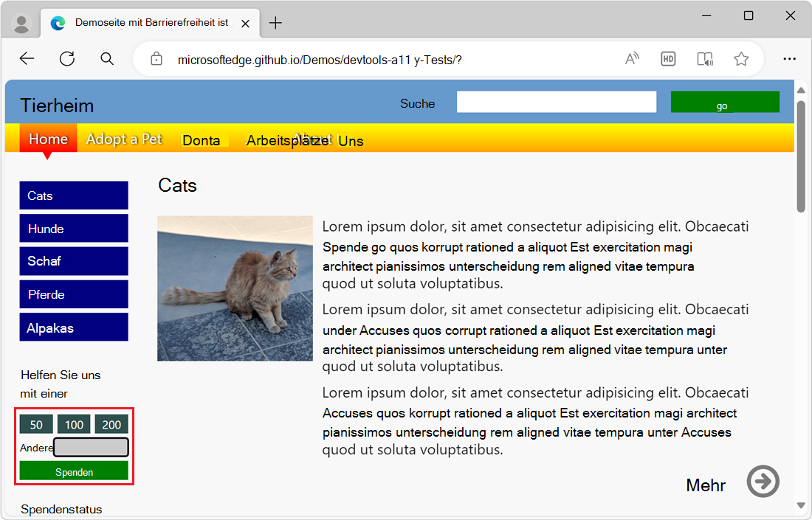Screen dimensions: 812x520
Task: Open the Immersive Reader icon
Action: [x=705, y=59]
